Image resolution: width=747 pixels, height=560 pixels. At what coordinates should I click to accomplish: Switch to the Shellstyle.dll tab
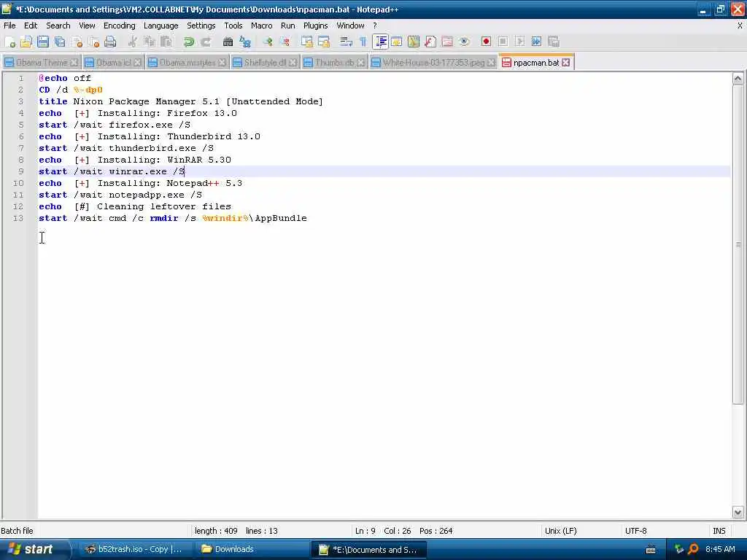(264, 63)
